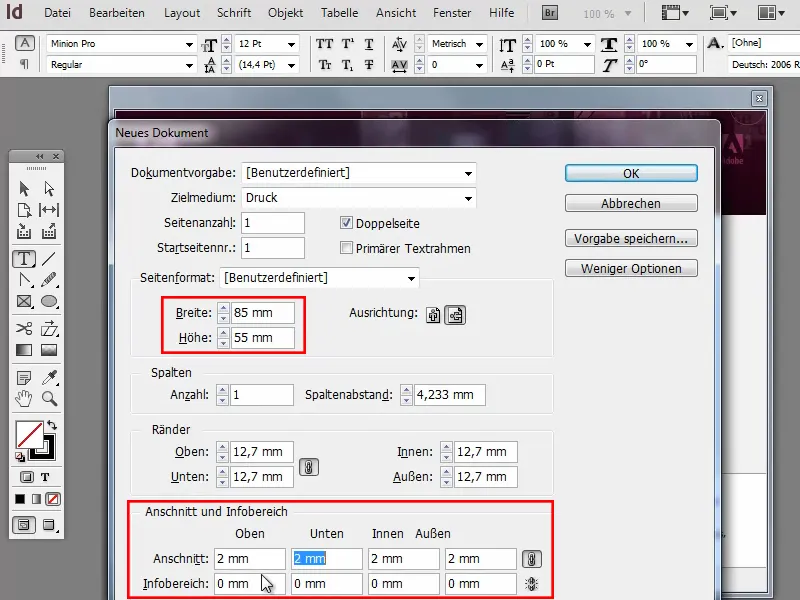
Task: Open Metrisch kerning dropdown
Action: coord(479,45)
